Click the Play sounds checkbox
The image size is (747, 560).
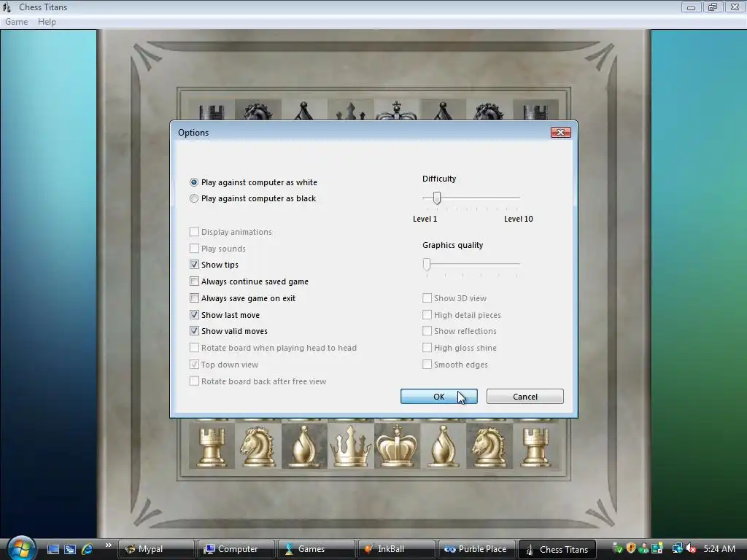tap(194, 249)
